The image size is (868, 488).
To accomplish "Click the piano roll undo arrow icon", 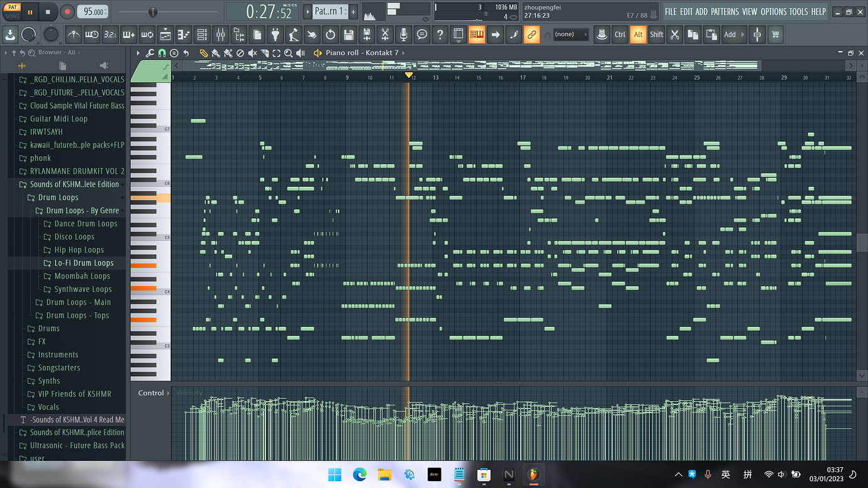I will pos(186,53).
